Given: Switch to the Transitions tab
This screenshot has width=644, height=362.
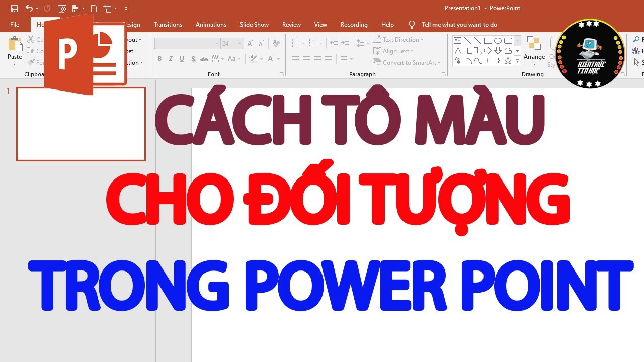Looking at the screenshot, I should (x=168, y=25).
